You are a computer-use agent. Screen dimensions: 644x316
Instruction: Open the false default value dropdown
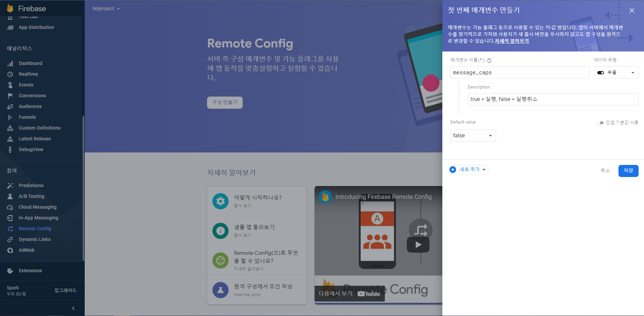pos(473,136)
